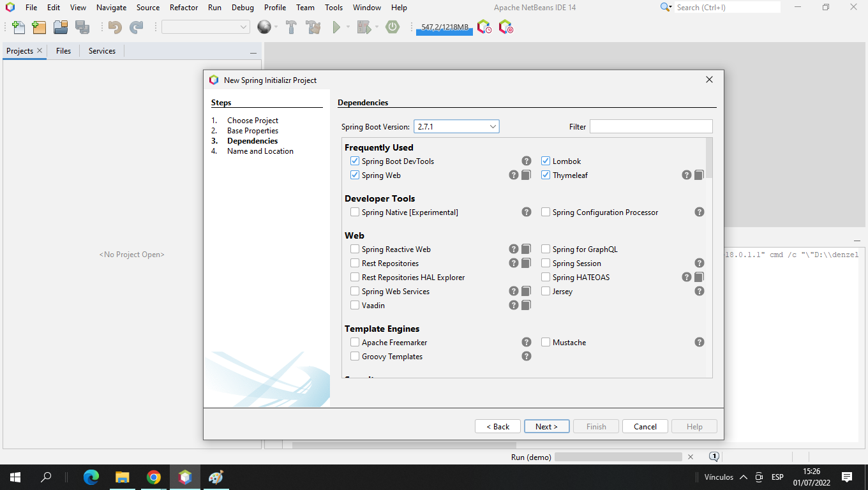Image resolution: width=868 pixels, height=490 pixels.
Task: Uncheck the Spring Web checkbox
Action: pos(355,175)
